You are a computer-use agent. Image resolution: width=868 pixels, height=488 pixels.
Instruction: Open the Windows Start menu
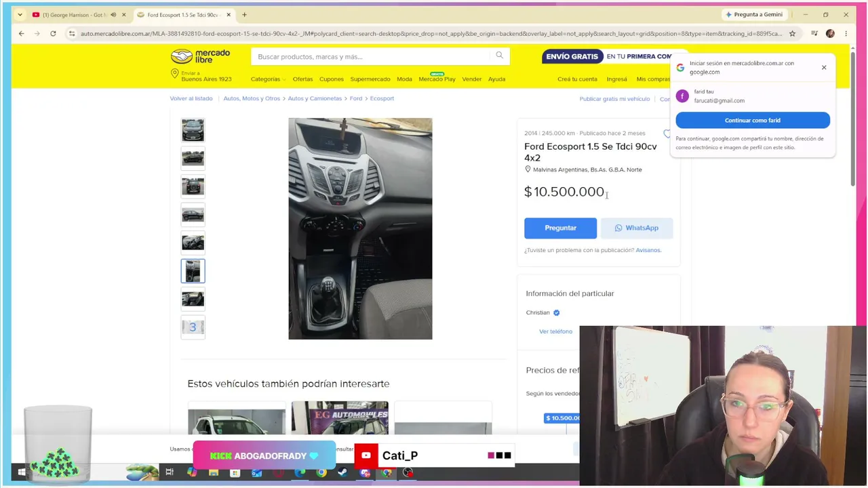coord(22,472)
